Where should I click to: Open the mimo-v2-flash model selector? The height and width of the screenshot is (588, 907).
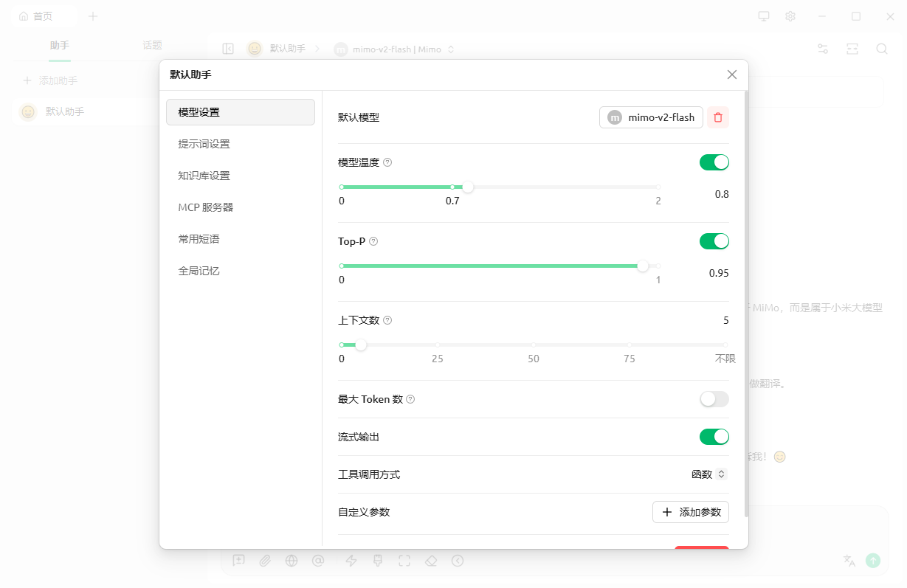click(x=395, y=49)
